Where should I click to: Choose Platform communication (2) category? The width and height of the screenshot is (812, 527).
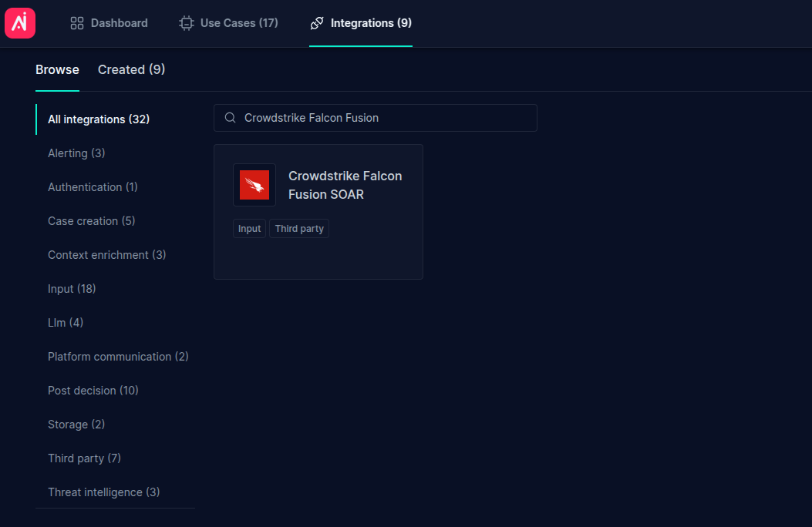pyautogui.click(x=118, y=357)
